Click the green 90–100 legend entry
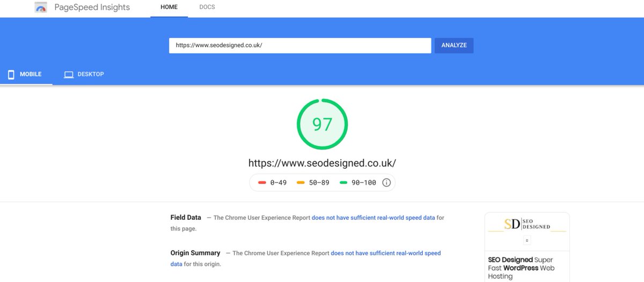 point(358,183)
